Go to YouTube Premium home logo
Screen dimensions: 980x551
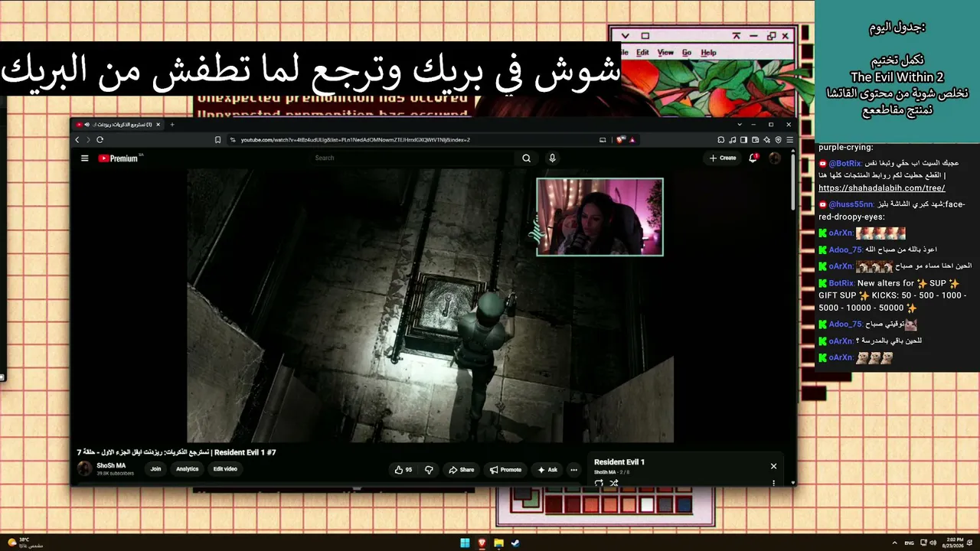(x=118, y=158)
